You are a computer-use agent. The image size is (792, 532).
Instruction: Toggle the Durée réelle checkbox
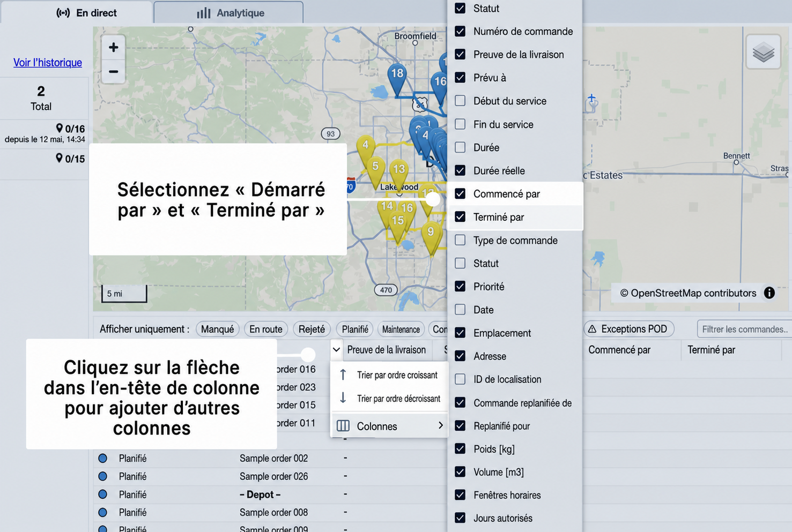pyautogui.click(x=460, y=170)
